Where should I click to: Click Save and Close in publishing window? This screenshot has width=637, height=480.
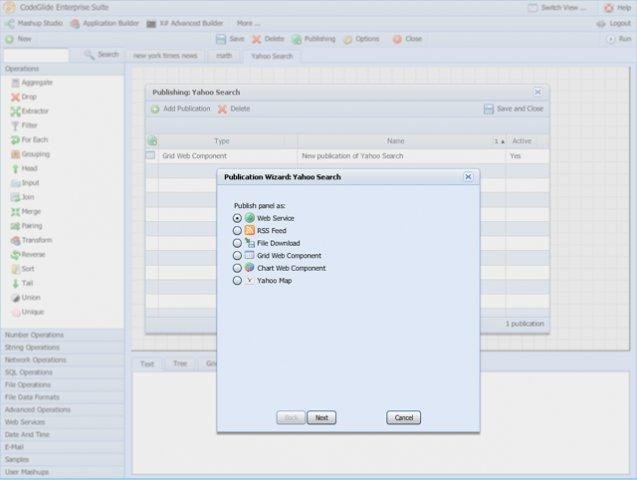tap(514, 109)
